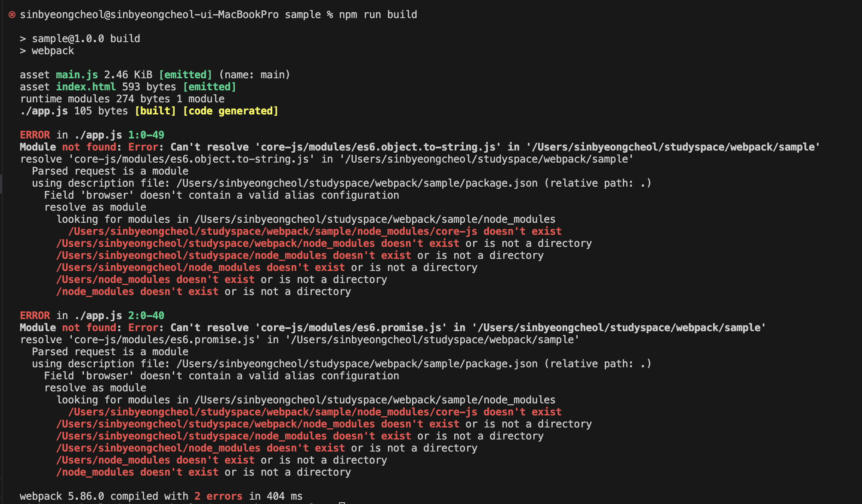The height and width of the screenshot is (504, 862).
Task: Click the sample@1.0.0 build script line
Action: 86,39
